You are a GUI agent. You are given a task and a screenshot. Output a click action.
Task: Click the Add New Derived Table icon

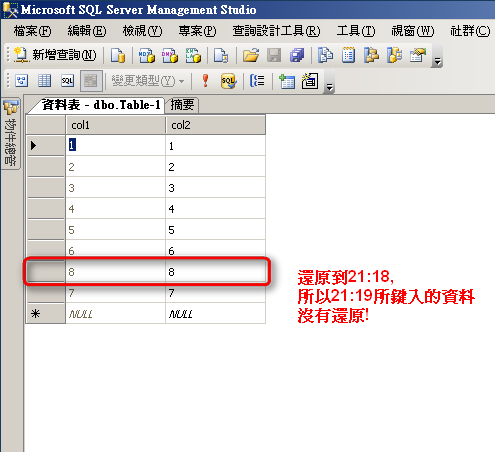[x=310, y=81]
